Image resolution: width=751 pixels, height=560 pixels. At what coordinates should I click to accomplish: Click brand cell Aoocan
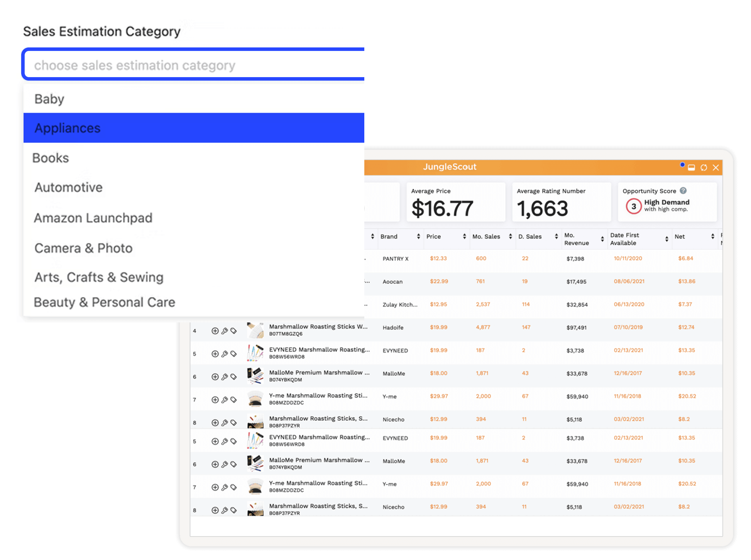(x=392, y=282)
